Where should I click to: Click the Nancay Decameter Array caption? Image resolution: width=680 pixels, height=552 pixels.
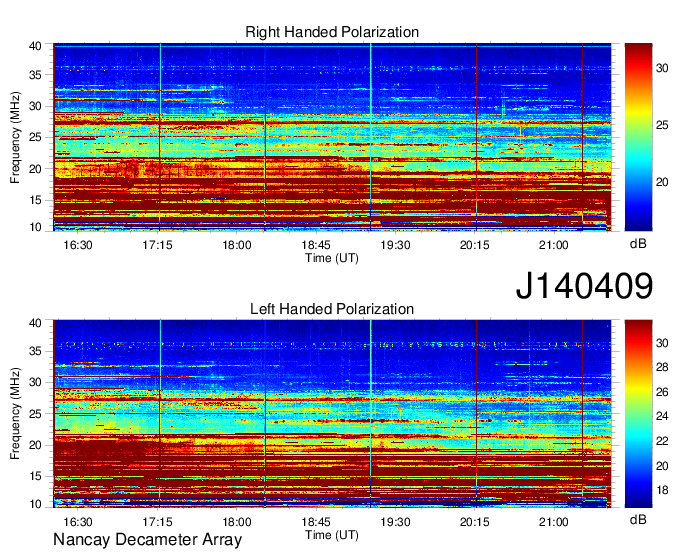147,540
